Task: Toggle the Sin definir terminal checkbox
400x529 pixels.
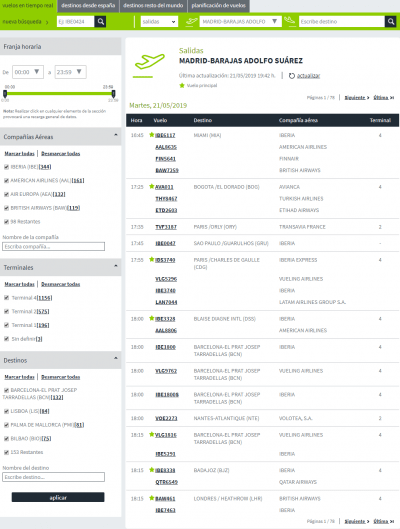Action: click(x=6, y=339)
